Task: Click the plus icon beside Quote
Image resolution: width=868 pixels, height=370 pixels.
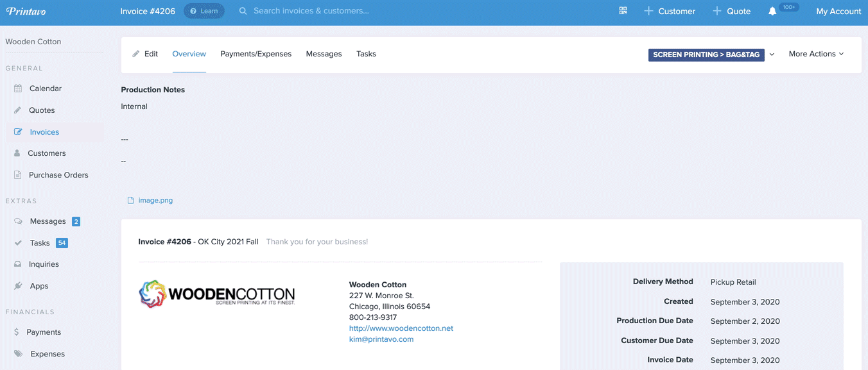Action: coord(717,11)
